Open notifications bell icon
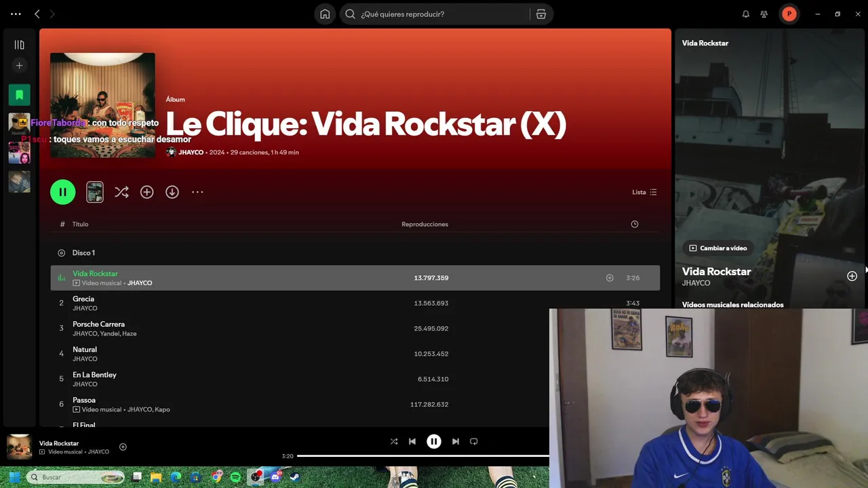 pyautogui.click(x=746, y=14)
